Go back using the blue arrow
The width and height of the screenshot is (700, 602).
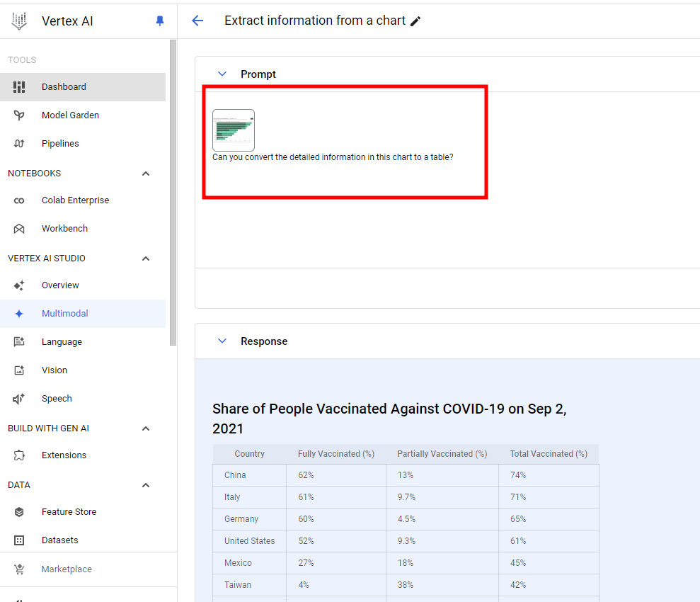(x=197, y=21)
